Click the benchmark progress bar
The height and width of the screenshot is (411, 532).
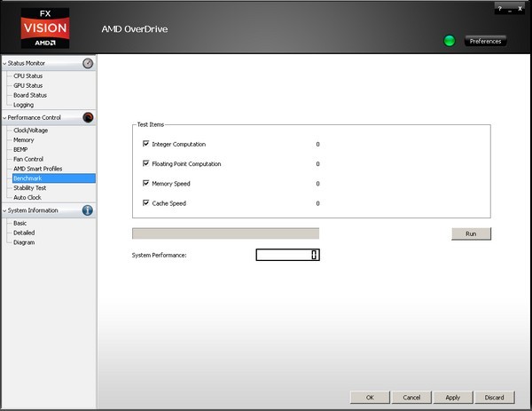(x=225, y=233)
